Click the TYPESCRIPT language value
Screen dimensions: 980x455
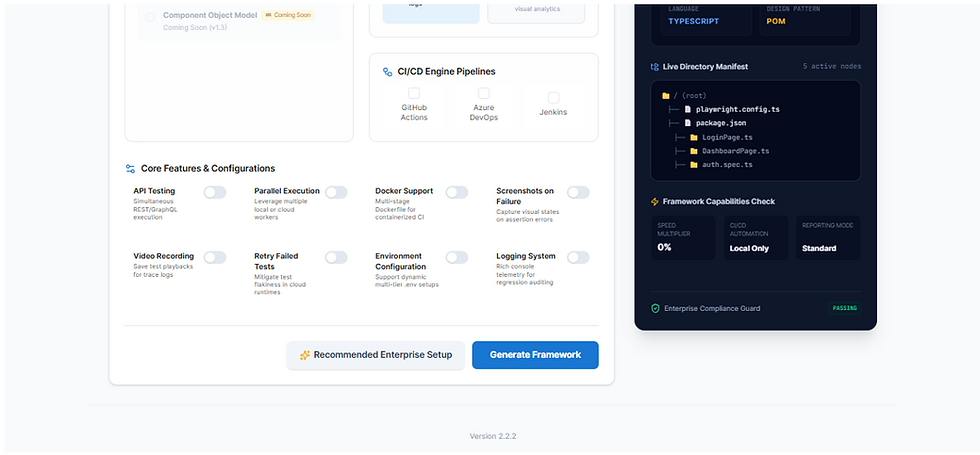693,21
